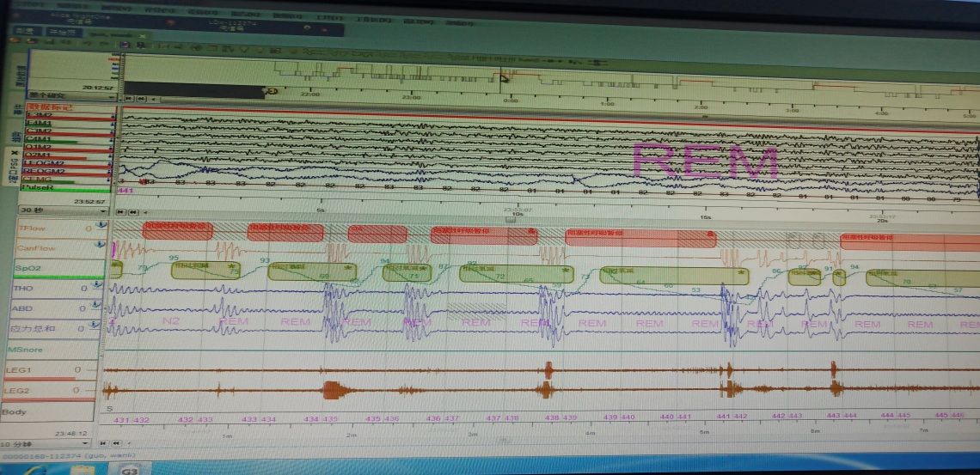The image size is (980, 475).
Task: Click the 23:00 hypnogram time label
Action: click(411, 97)
